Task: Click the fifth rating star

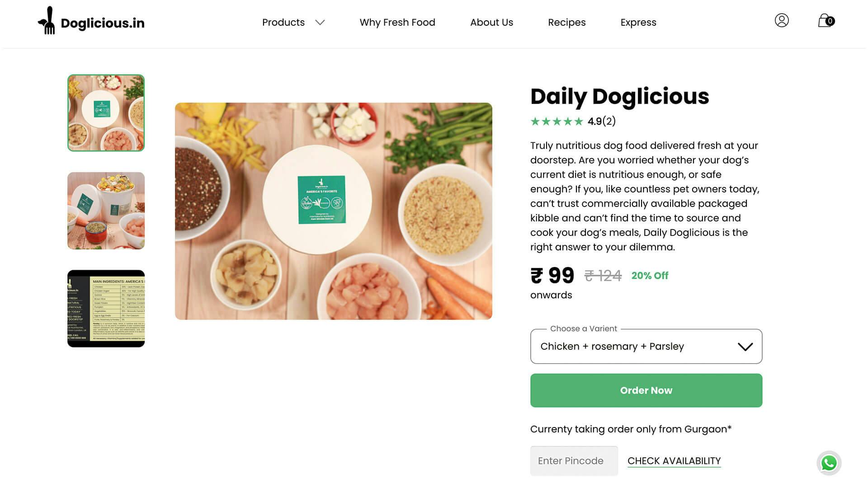Action: click(x=579, y=121)
